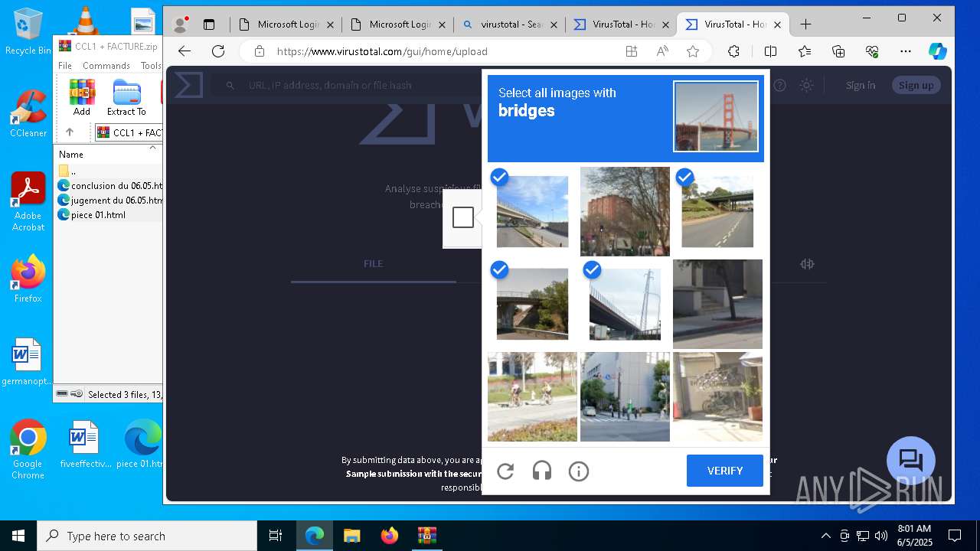The height and width of the screenshot is (551, 980).
Task: Open the WinRAR Commands menu
Action: [x=106, y=66]
